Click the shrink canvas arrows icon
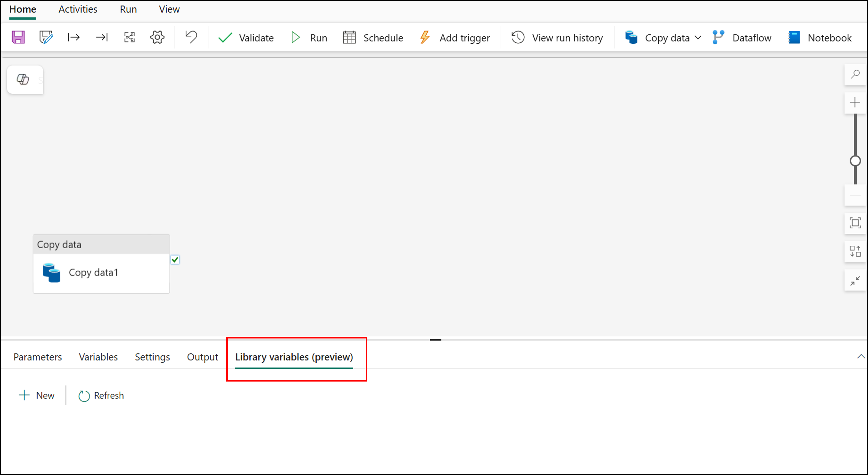This screenshot has height=475, width=868. point(855,280)
